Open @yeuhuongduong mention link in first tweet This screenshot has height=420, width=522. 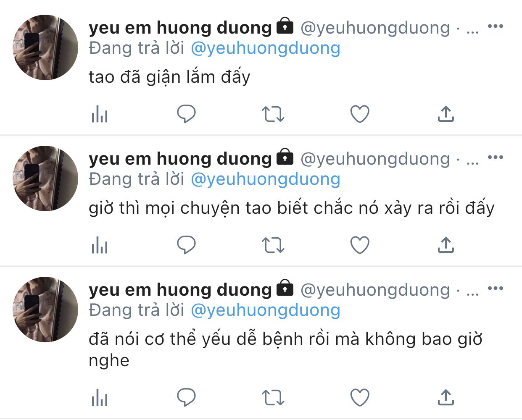tap(265, 49)
